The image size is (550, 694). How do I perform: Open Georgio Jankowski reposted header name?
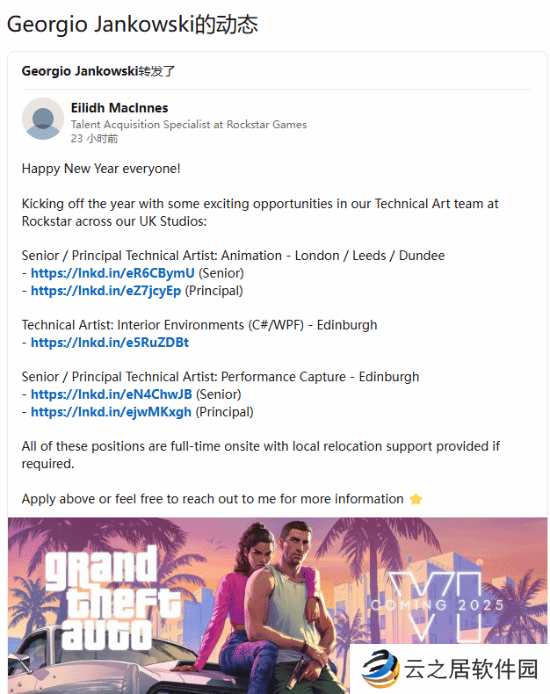80,71
